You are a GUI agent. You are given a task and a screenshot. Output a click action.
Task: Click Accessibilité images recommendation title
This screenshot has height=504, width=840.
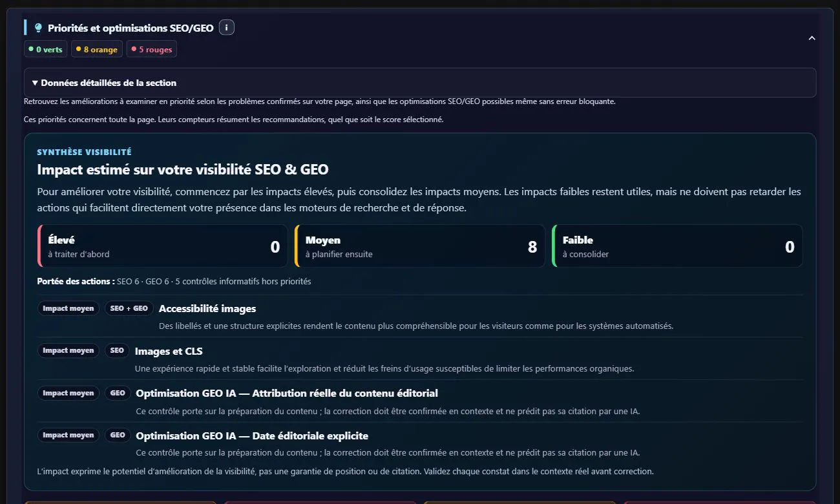(x=207, y=309)
